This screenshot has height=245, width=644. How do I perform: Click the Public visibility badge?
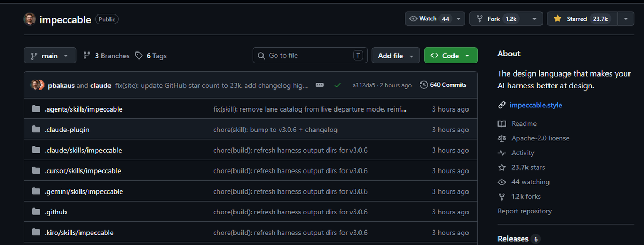coord(107,19)
